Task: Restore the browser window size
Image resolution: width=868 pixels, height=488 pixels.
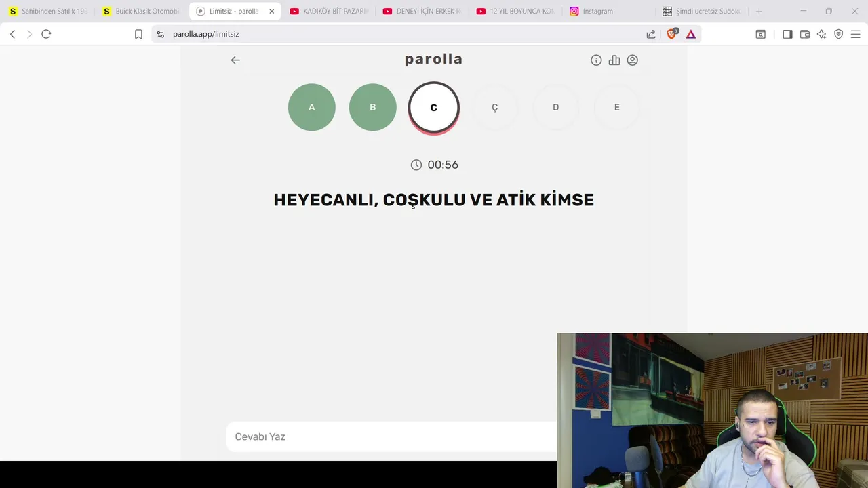Action: (x=829, y=11)
